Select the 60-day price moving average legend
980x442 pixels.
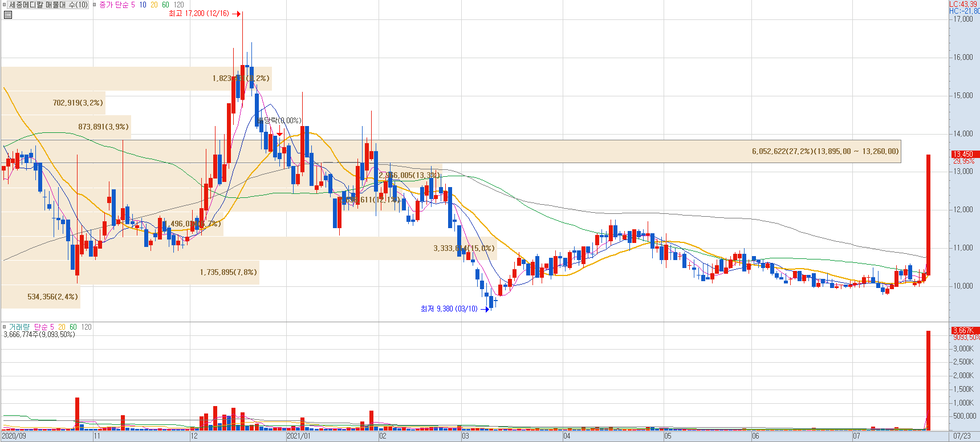pos(165,5)
